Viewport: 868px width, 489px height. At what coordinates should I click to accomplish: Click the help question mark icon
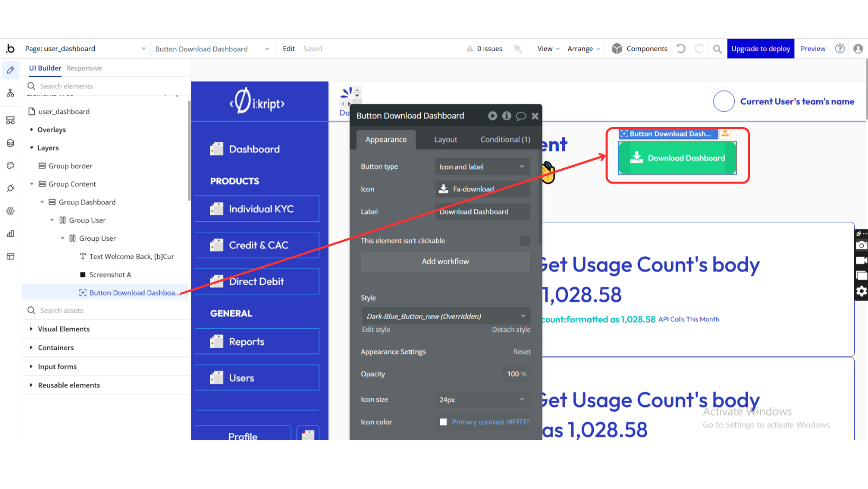pyautogui.click(x=840, y=49)
